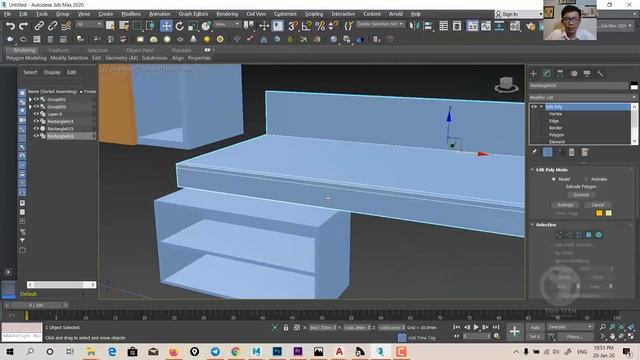Image resolution: width=640 pixels, height=360 pixels.
Task: Open the Display panel icon
Action: (587, 73)
